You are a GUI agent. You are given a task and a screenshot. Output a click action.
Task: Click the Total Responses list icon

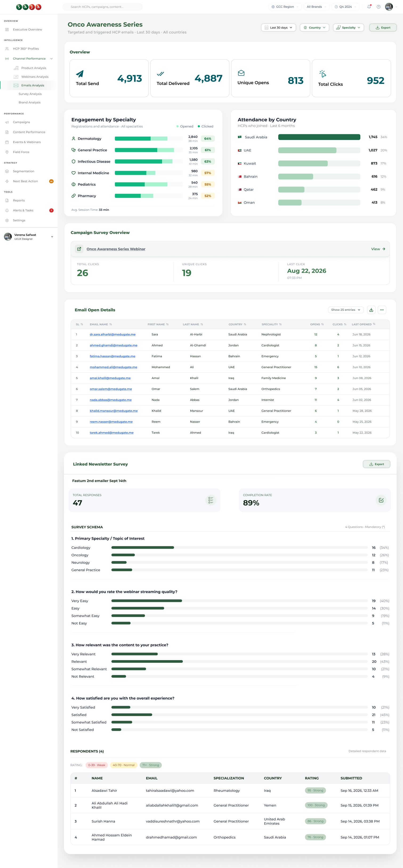pos(211,500)
